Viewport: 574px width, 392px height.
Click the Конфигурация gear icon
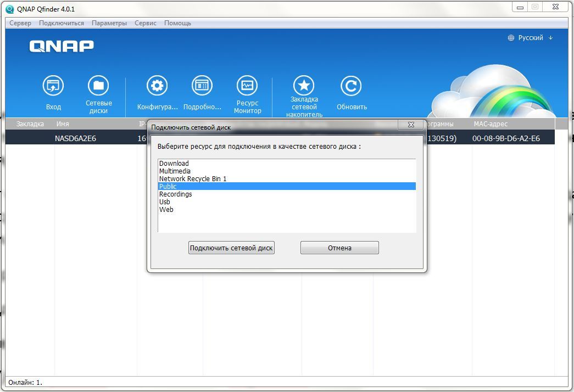157,86
